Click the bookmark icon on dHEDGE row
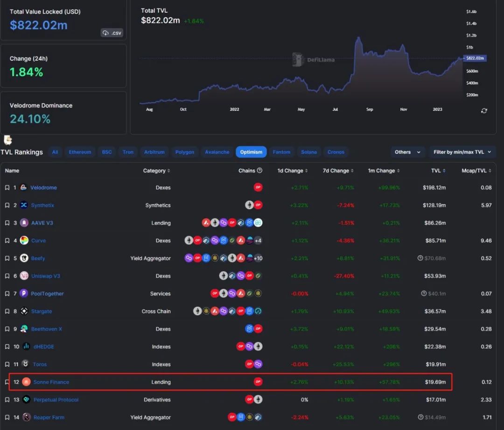504x430 pixels. tap(7, 347)
